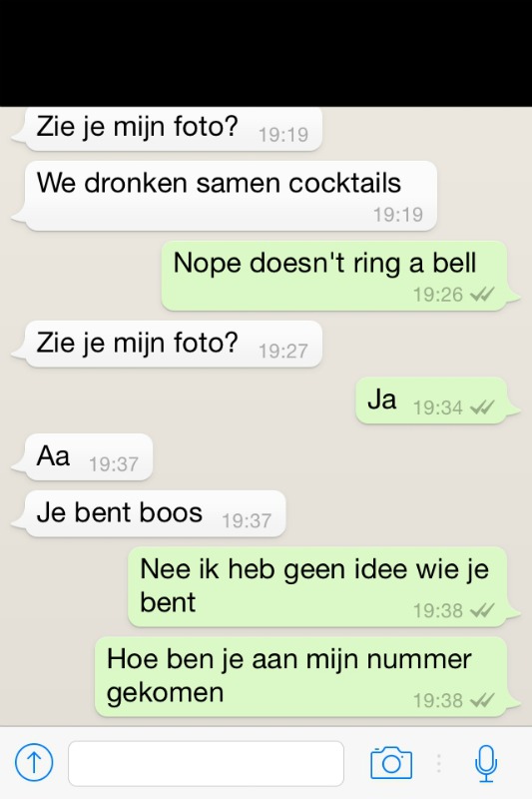Select the 'Je bent boos' message bubble
The width and height of the screenshot is (532, 799).
149,513
